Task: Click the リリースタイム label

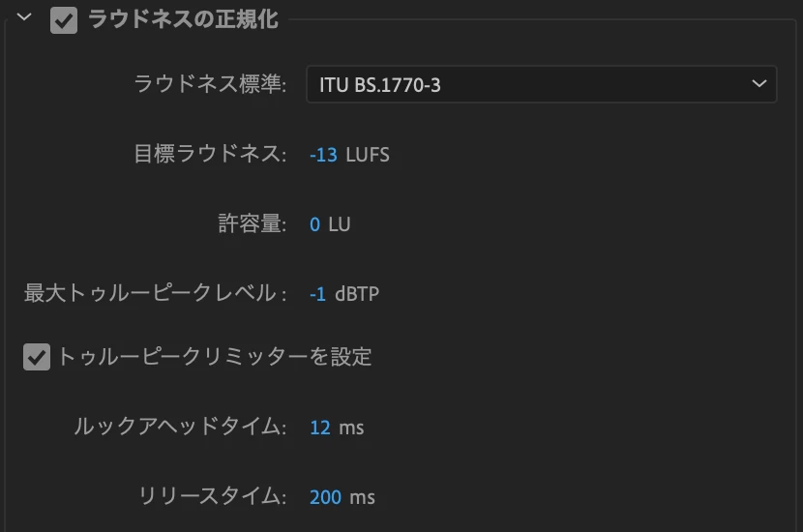Action: pos(212,495)
